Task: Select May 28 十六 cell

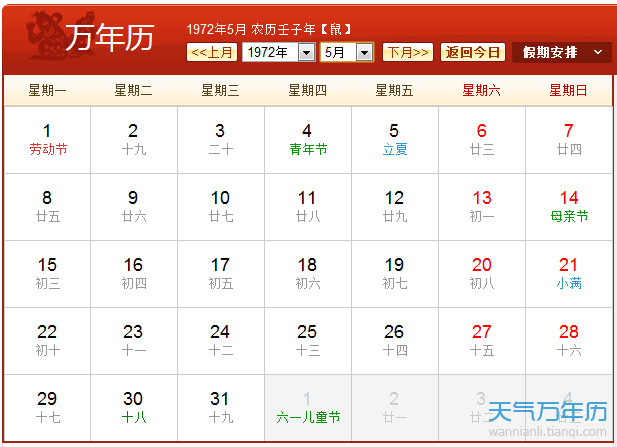Action: pyautogui.click(x=569, y=341)
